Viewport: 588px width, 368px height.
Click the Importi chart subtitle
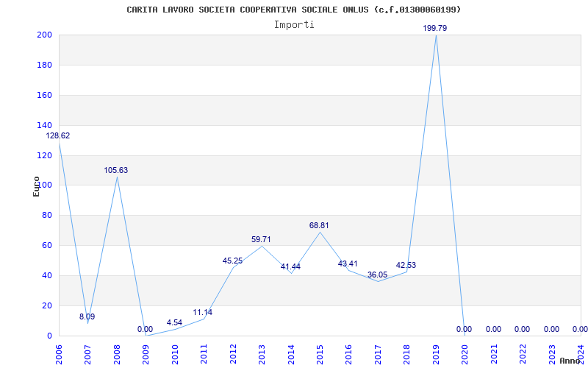point(294,25)
